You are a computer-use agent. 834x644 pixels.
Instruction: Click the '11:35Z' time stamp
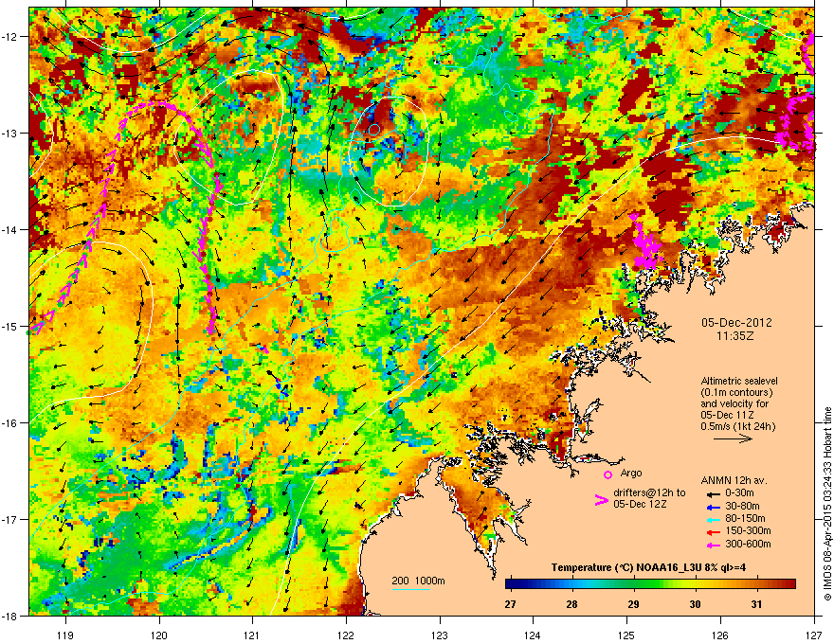tap(735, 336)
